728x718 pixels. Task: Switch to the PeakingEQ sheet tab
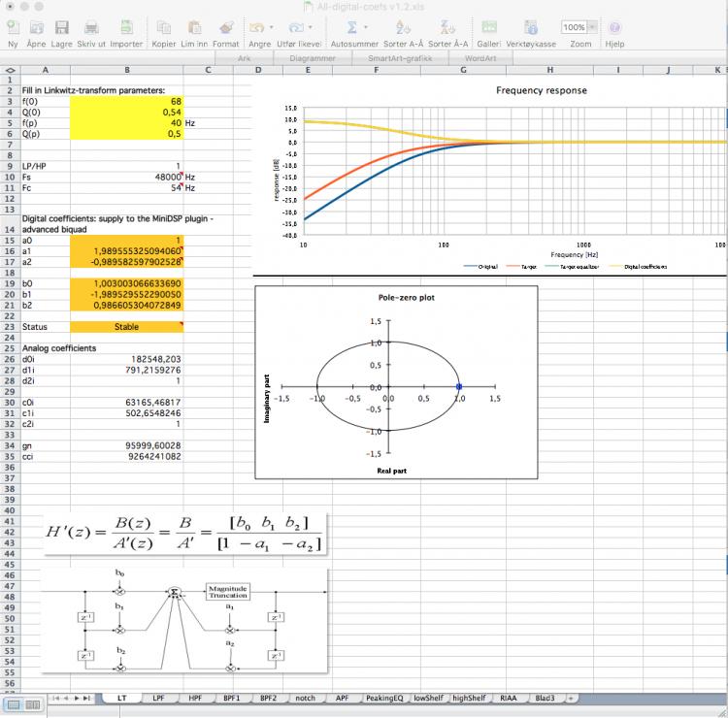point(385,698)
